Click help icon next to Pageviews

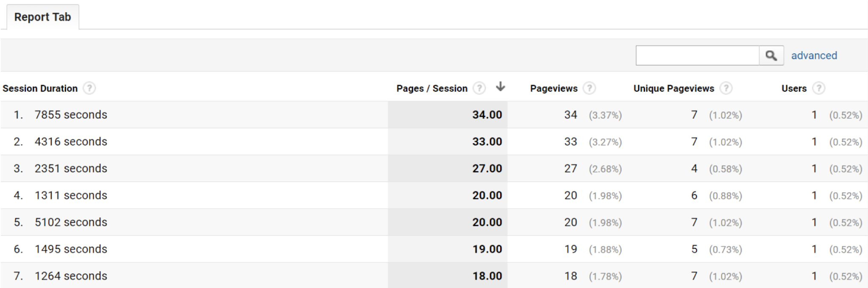tap(589, 88)
